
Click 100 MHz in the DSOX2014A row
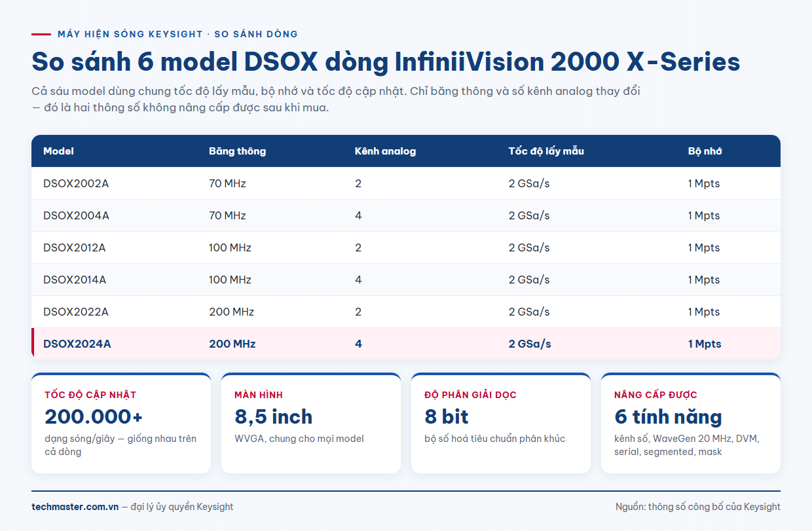pyautogui.click(x=230, y=280)
